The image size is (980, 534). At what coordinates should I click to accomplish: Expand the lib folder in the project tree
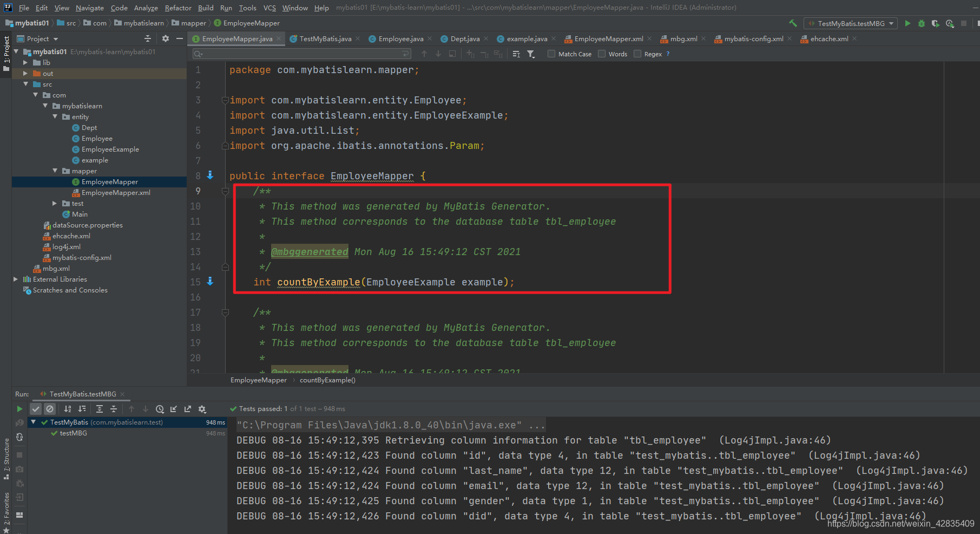(x=25, y=62)
